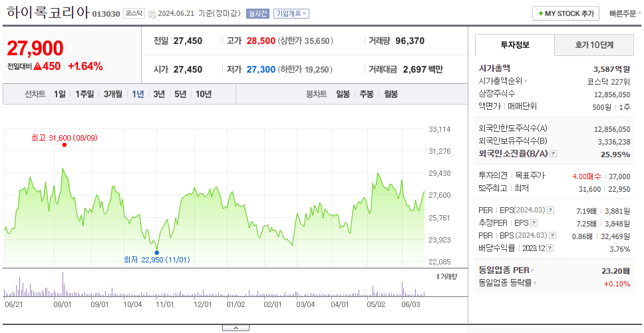Image resolution: width=644 pixels, height=333 pixels.
Task: Collapse the chart panel with bottom arrow
Action: pos(236,328)
